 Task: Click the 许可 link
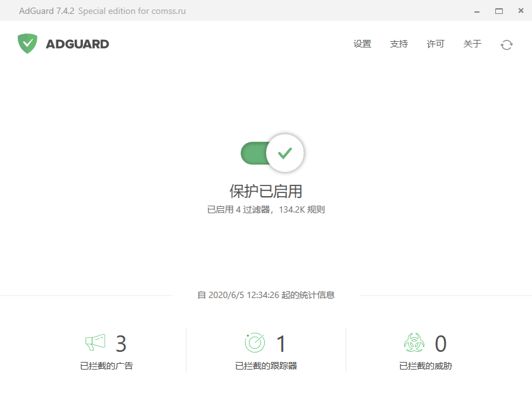435,44
